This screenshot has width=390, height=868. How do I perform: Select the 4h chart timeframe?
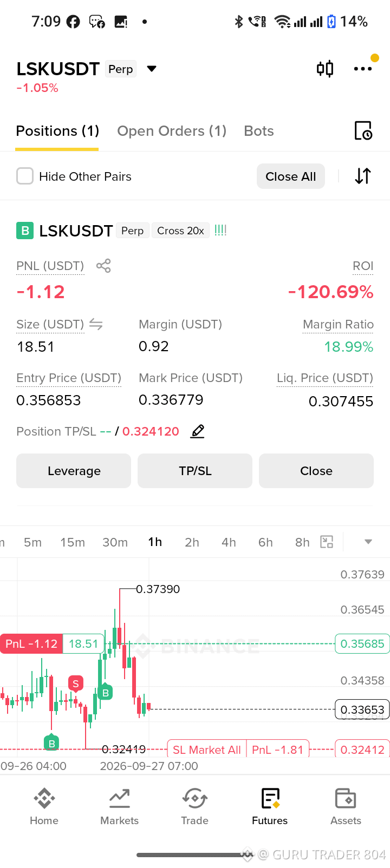click(x=229, y=542)
